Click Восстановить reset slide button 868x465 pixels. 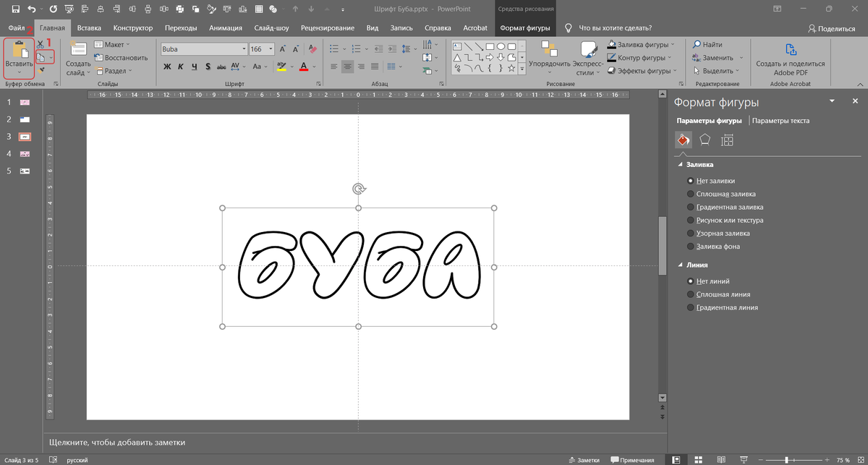pyautogui.click(x=121, y=58)
